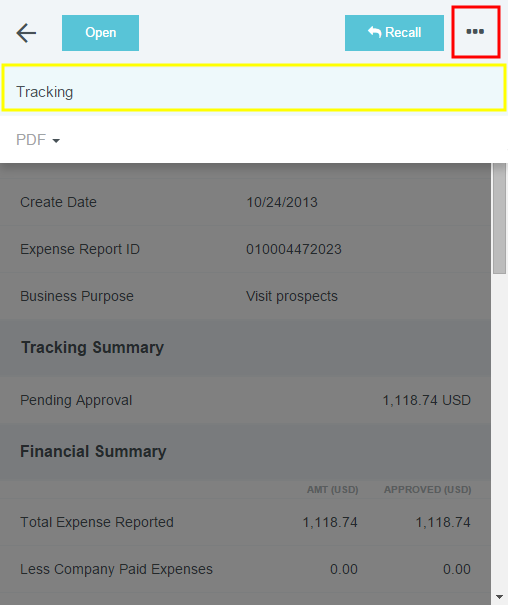Open the three-dots more options menu
This screenshot has height=605, width=508.
[475, 32]
